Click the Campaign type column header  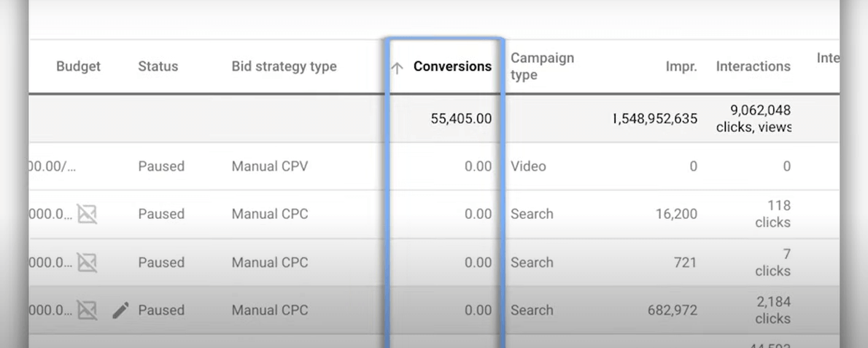tap(542, 66)
